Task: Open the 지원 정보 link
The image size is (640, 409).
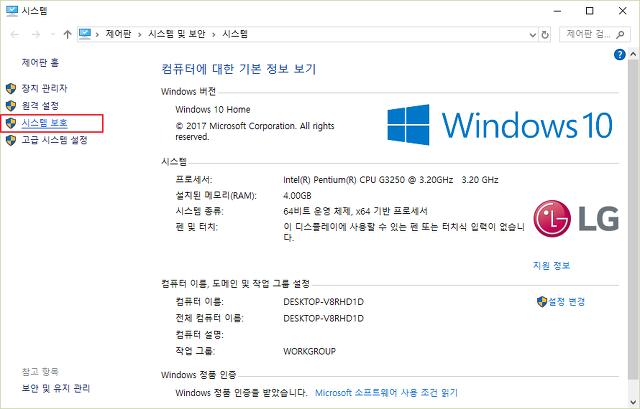Action: pos(551,266)
